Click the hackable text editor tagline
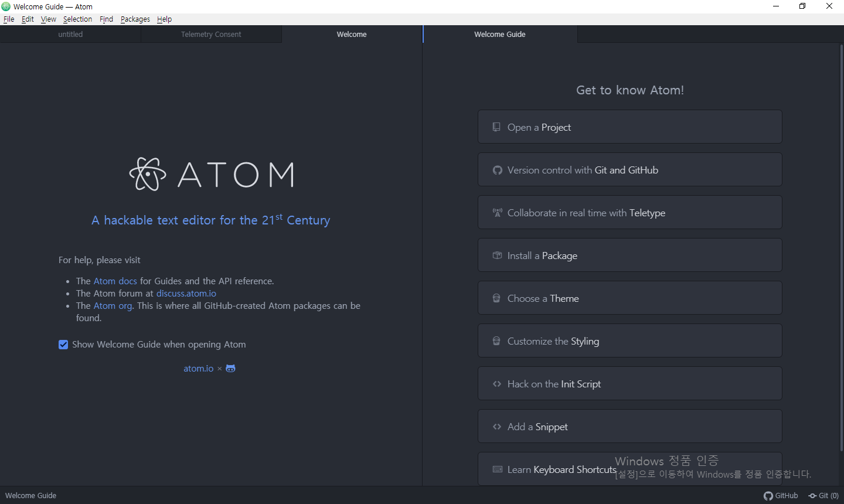The height and width of the screenshot is (504, 844). point(211,220)
